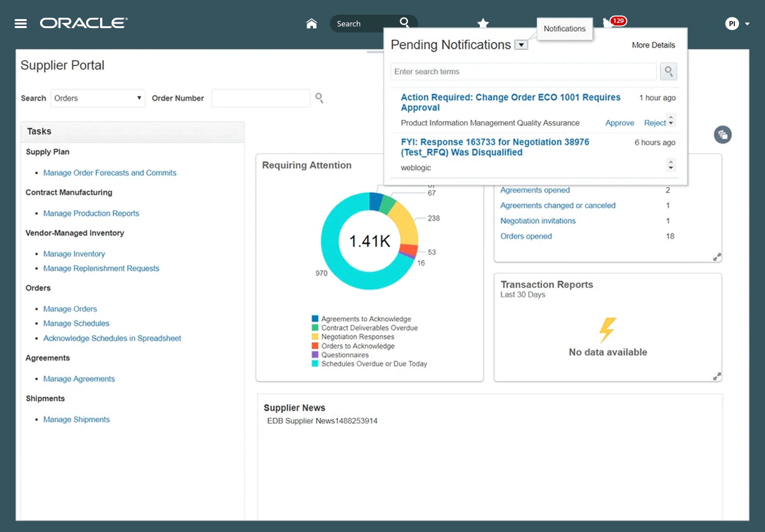Screen dimensions: 765x532
Task: Click the Order Number input field
Action: [261, 98]
